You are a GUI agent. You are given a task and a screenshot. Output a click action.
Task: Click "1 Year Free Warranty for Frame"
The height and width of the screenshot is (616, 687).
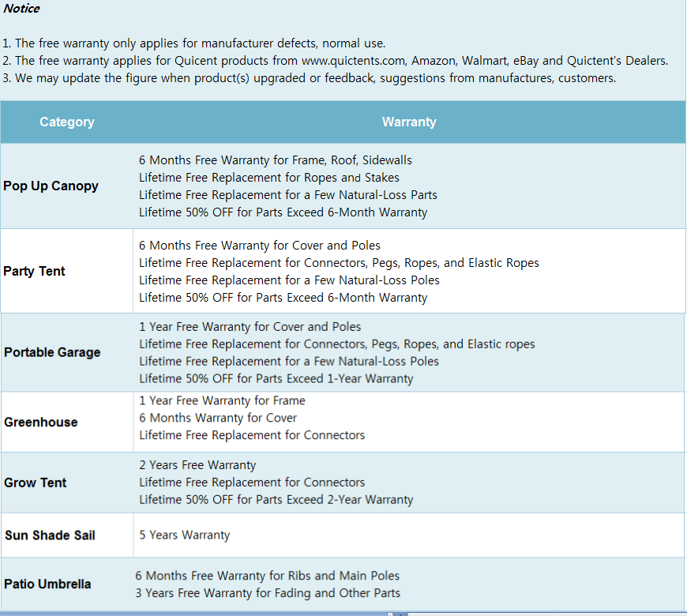[222, 401]
